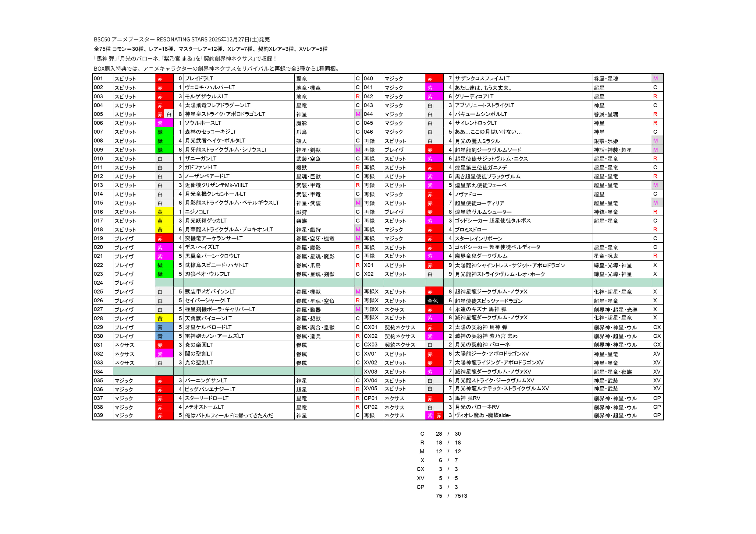Click the yellow color cell in row 016
The image size is (756, 534).
coord(164,212)
